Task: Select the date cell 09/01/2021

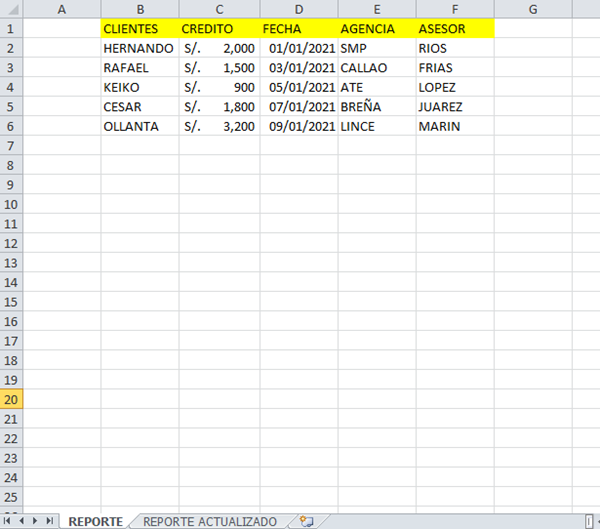Action: click(x=299, y=126)
